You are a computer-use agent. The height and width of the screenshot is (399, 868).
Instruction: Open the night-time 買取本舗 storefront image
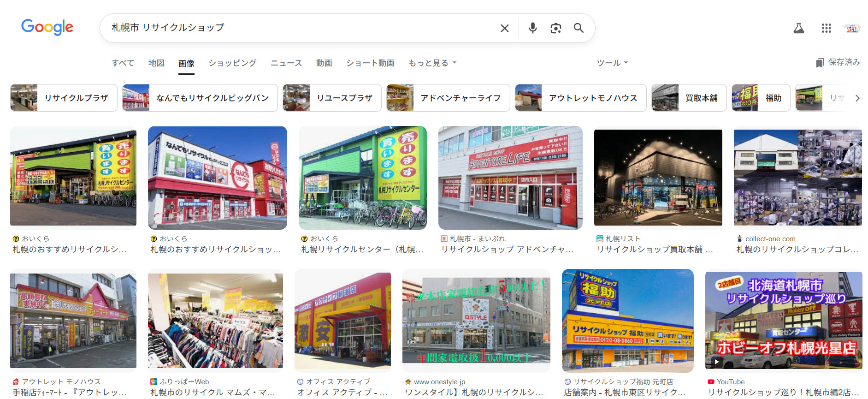click(x=658, y=178)
